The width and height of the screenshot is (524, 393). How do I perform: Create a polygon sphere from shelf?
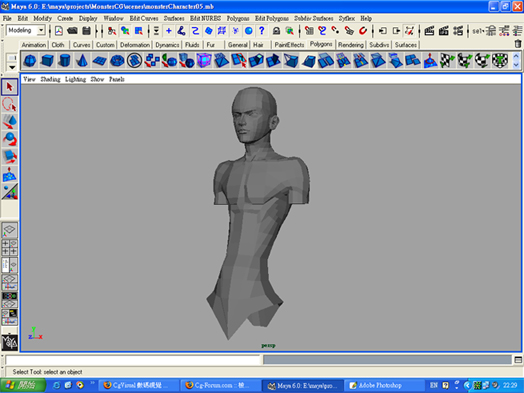tap(30, 61)
